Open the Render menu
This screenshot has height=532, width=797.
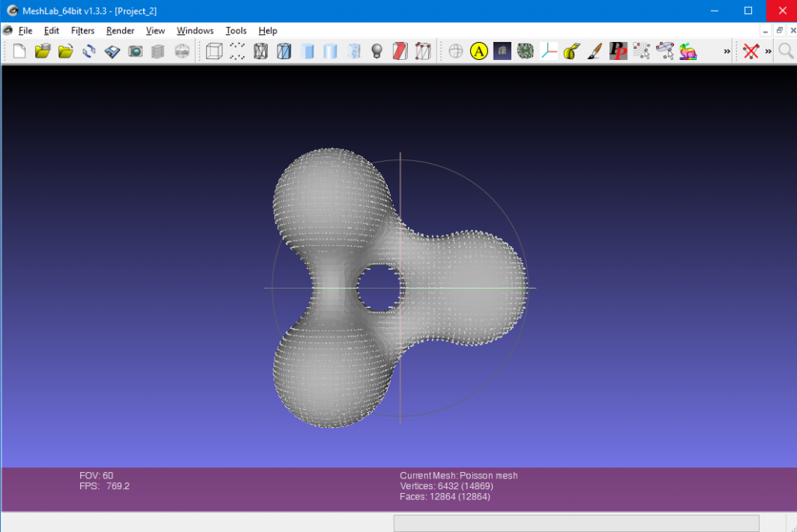tap(120, 30)
